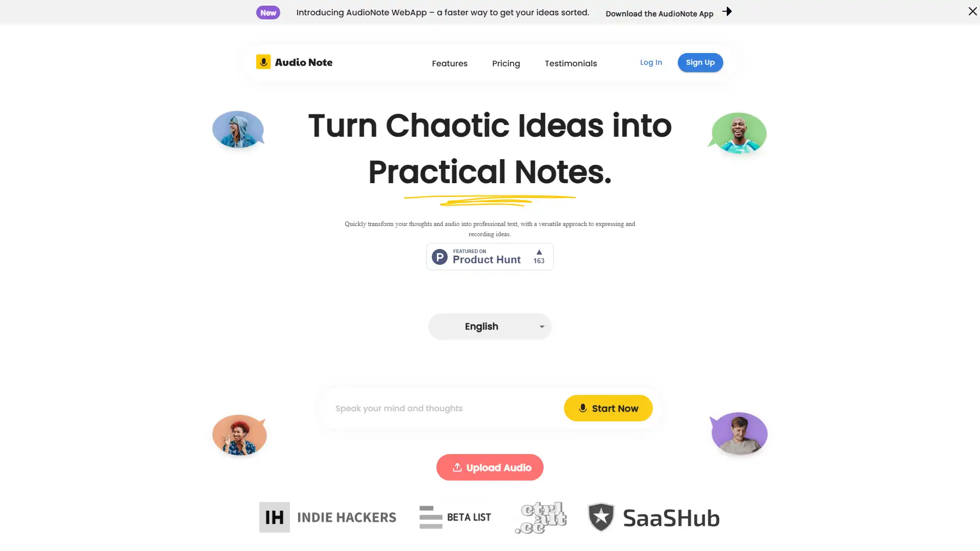This screenshot has height=551, width=980.
Task: Click the Log In link
Action: click(651, 62)
